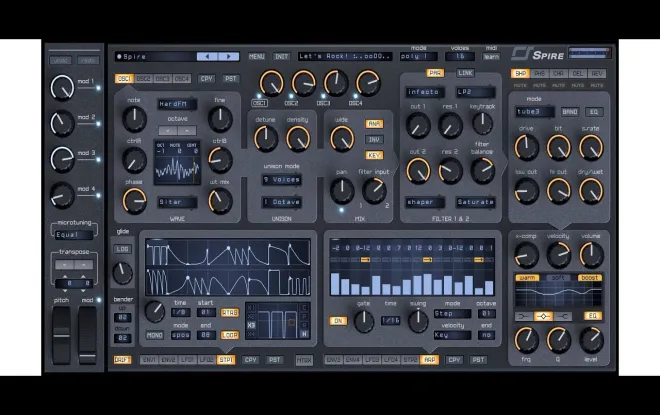
Task: Open the MTRX modulation matrix
Action: (x=304, y=360)
